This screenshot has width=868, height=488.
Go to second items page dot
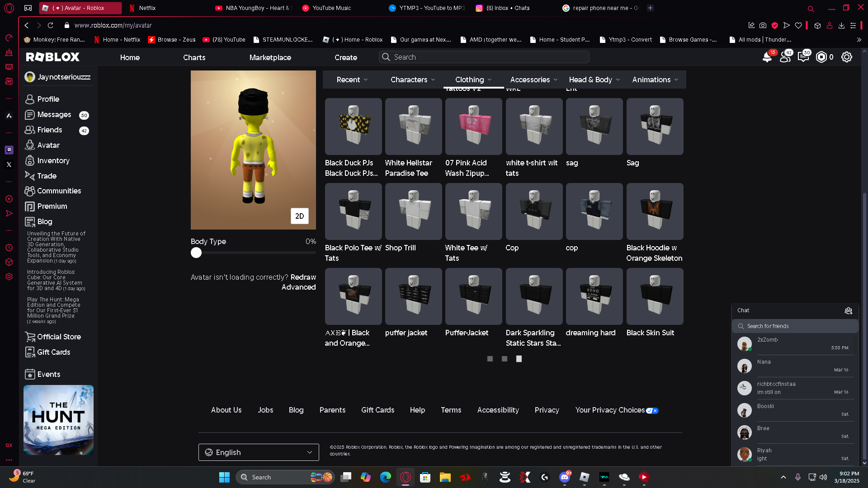[x=505, y=359]
